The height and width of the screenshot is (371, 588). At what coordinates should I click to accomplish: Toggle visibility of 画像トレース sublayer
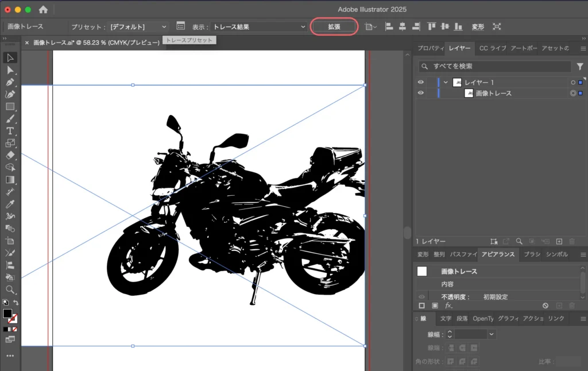(420, 93)
